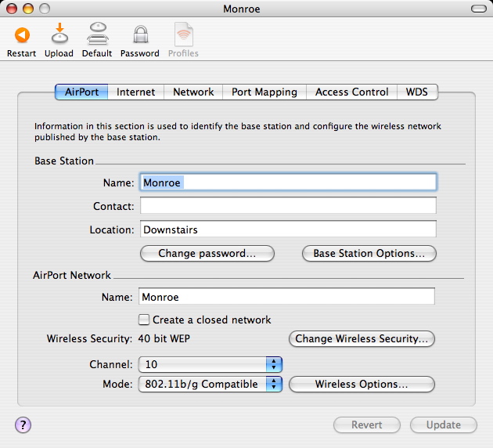Toggle the toolbar using the window pill button
This screenshot has width=493, height=448.
coord(479,9)
